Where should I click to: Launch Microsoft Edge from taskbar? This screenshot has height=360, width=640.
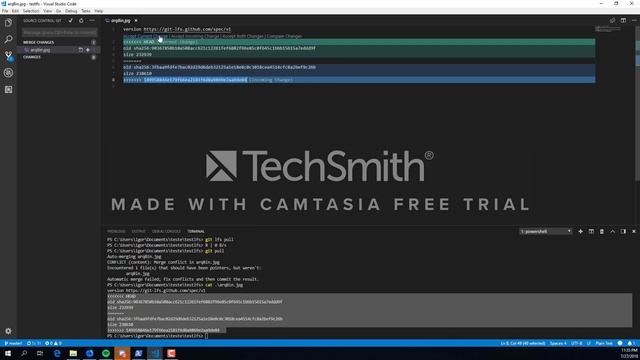tap(57, 353)
